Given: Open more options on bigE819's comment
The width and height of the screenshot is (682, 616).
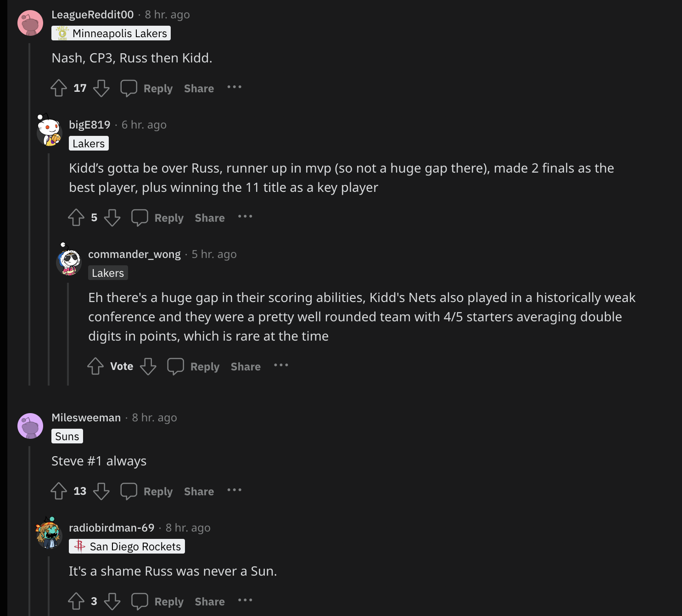Looking at the screenshot, I should coord(245,217).
